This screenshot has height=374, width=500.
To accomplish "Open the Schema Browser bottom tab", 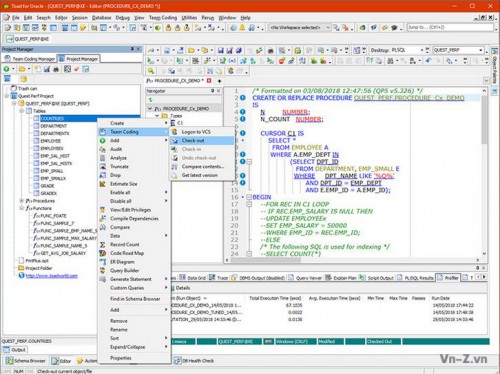I will (26, 361).
